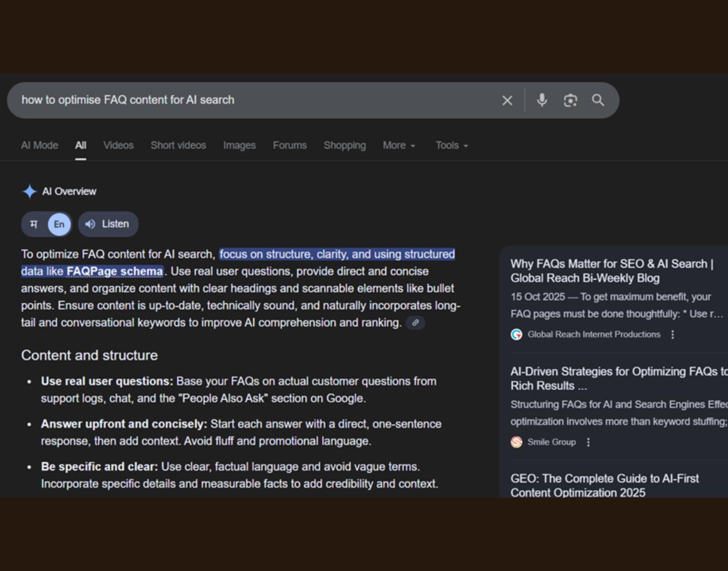The height and width of the screenshot is (571, 728).
Task: Switch to the Videos tab
Action: [118, 145]
